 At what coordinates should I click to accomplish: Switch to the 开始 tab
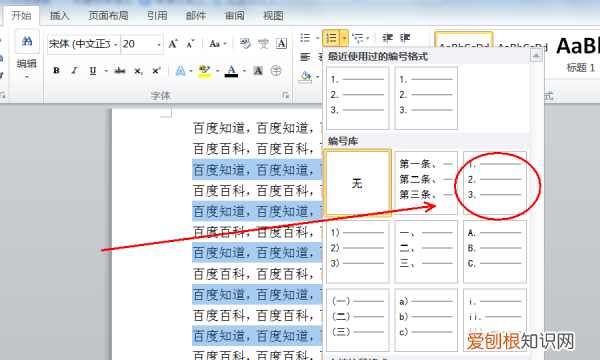(x=21, y=16)
